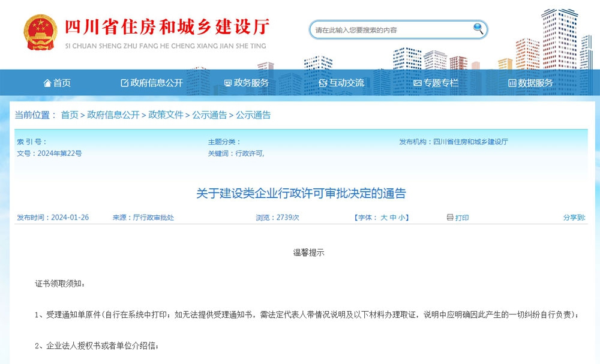
Task: Open the 数据服务 navigation menu
Action: pyautogui.click(x=530, y=83)
